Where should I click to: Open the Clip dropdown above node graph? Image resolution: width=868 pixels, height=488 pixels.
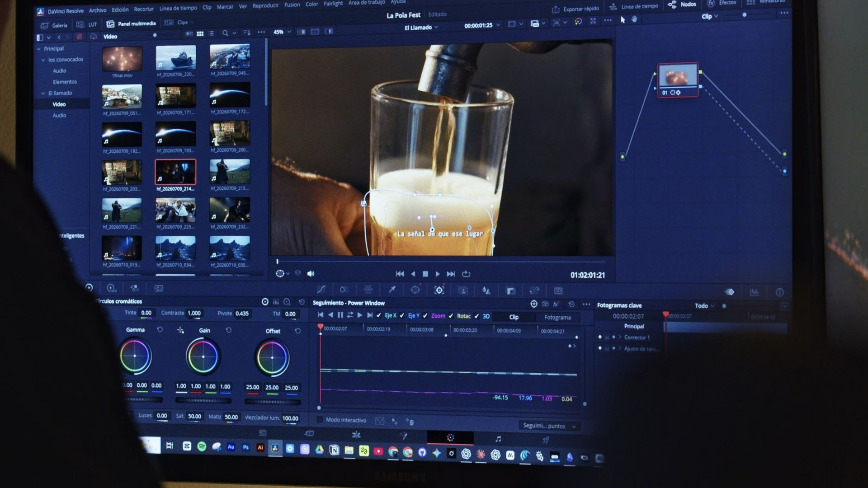710,17
